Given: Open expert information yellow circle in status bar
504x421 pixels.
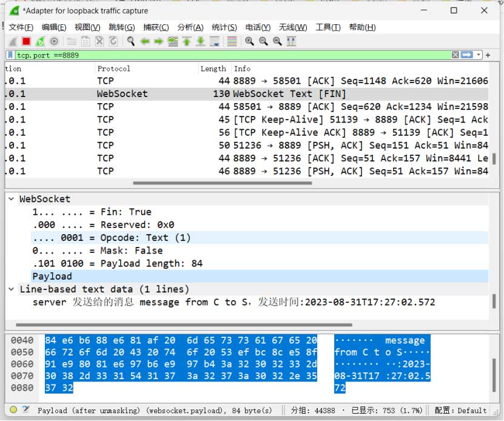Looking at the screenshot, I should click(13, 410).
